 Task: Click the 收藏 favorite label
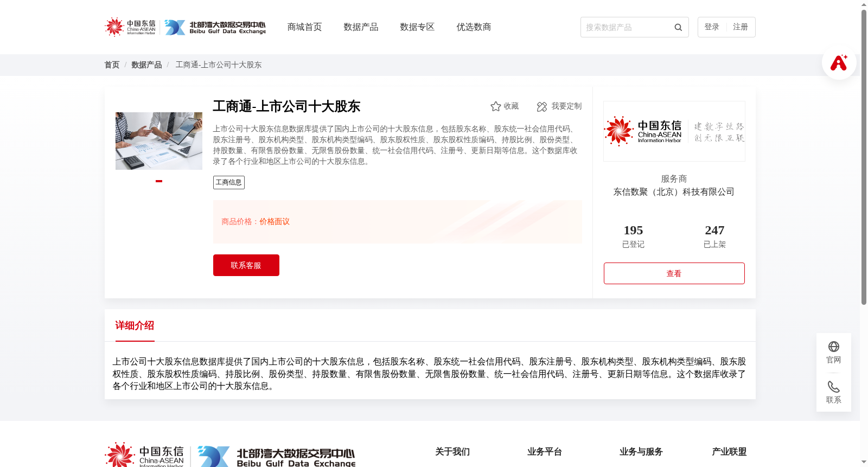(x=511, y=106)
